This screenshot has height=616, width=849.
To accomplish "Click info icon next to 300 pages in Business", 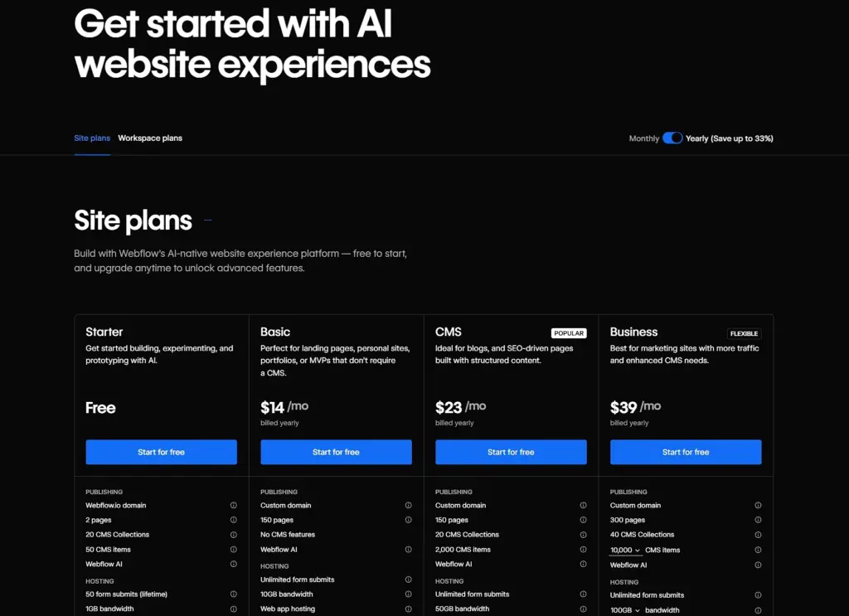I will tap(757, 520).
